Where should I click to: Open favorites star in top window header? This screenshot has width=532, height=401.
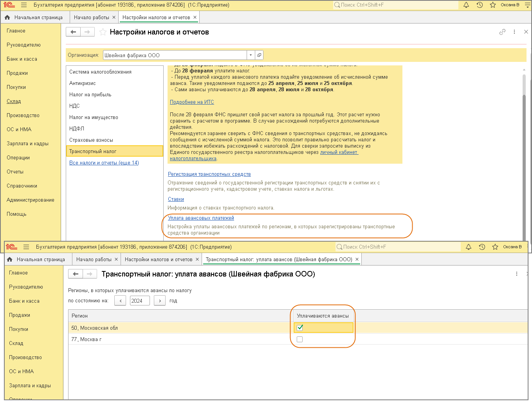493,5
